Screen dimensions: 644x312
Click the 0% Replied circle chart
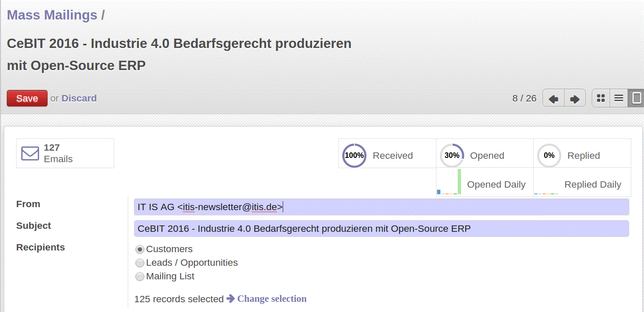click(x=549, y=155)
